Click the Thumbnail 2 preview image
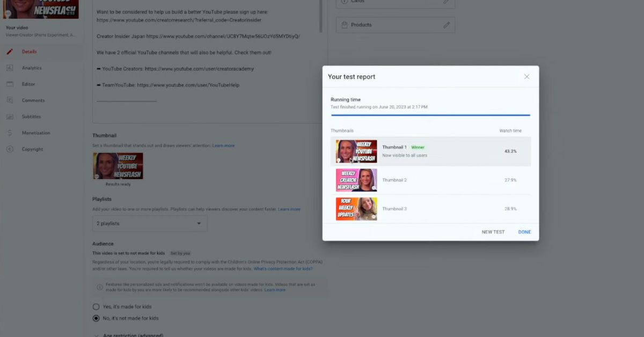 (356, 180)
